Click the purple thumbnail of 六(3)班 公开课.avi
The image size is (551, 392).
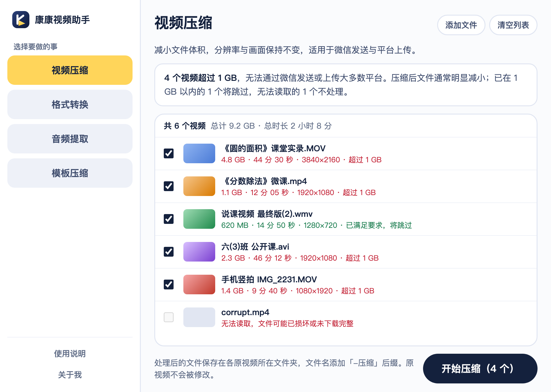[199, 252]
